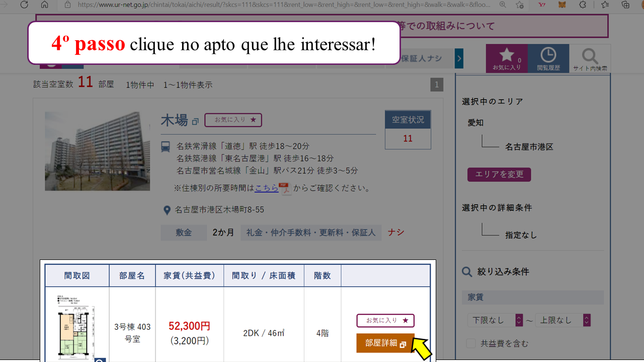Click the 部屋詳細 orange button

tap(385, 343)
